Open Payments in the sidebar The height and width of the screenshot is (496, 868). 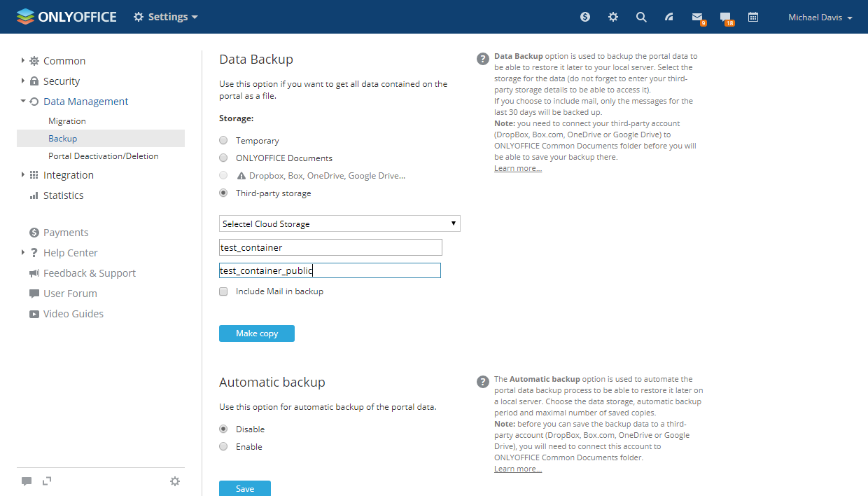click(66, 233)
